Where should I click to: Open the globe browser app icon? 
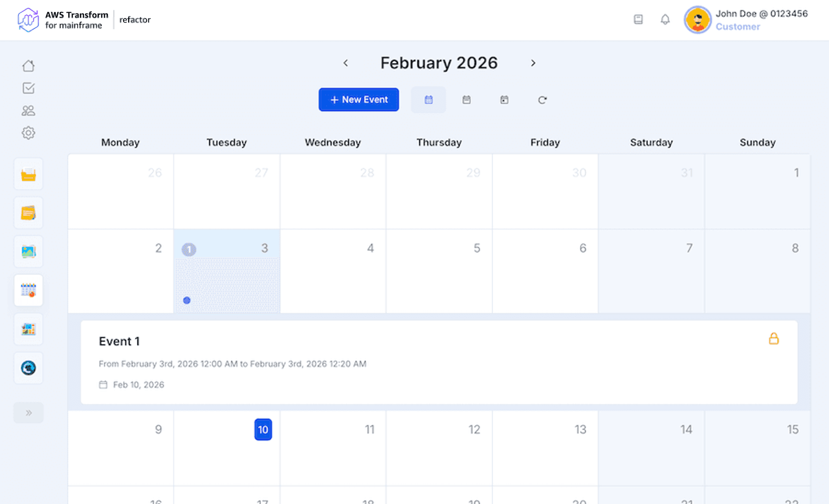[x=29, y=368]
